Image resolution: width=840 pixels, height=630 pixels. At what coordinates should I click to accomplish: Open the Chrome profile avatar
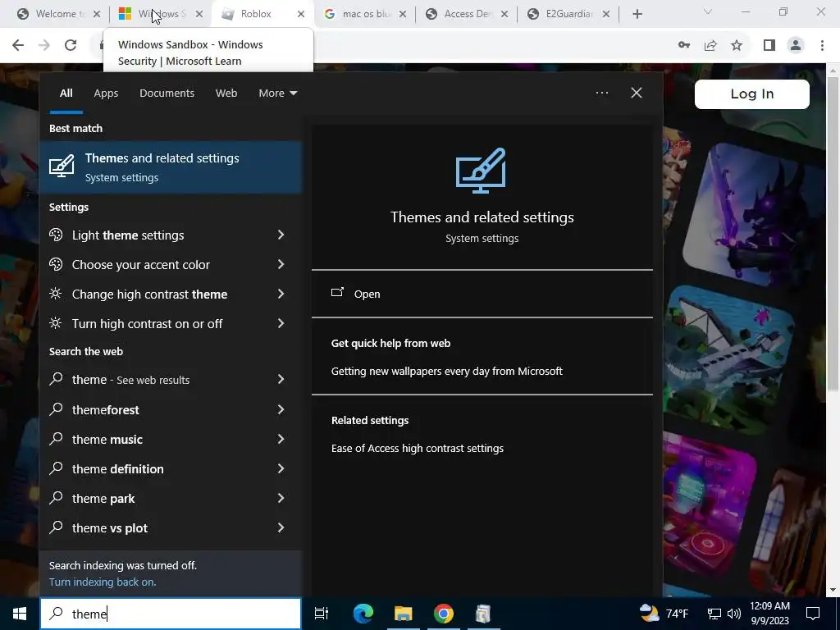pyautogui.click(x=796, y=46)
